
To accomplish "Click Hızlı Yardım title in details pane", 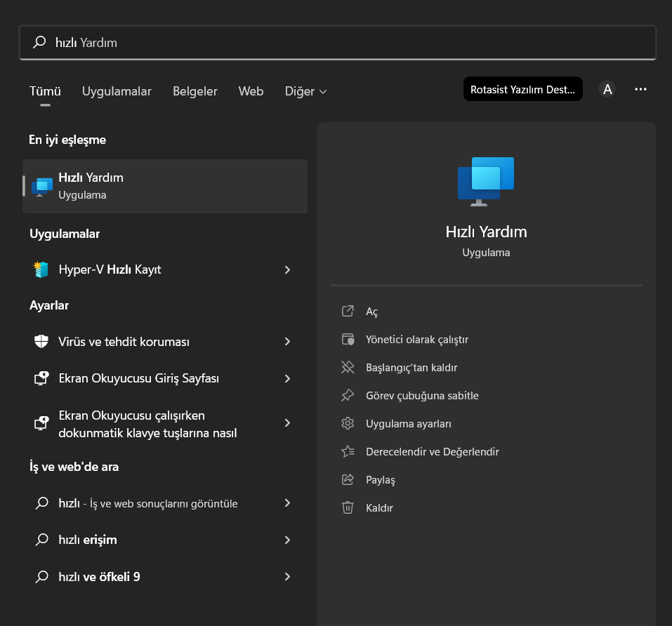I will [486, 232].
